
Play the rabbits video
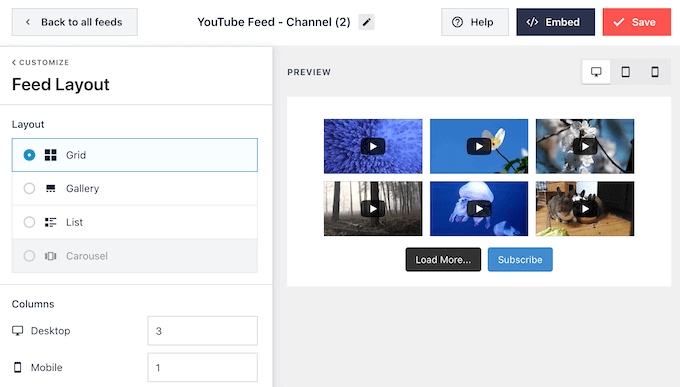[585, 209]
